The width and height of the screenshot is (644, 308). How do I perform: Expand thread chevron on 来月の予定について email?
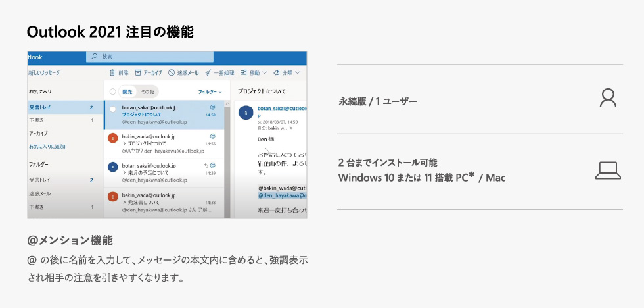pos(124,172)
